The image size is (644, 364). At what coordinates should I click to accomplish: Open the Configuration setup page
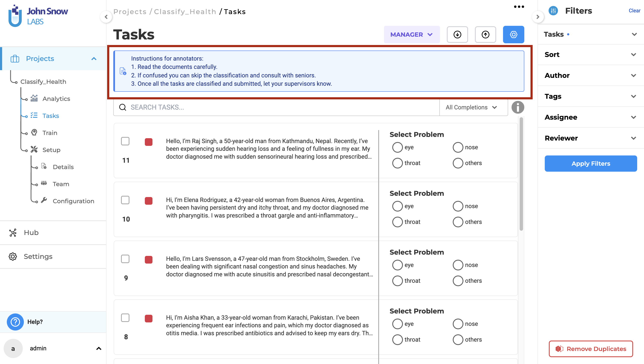(x=73, y=201)
